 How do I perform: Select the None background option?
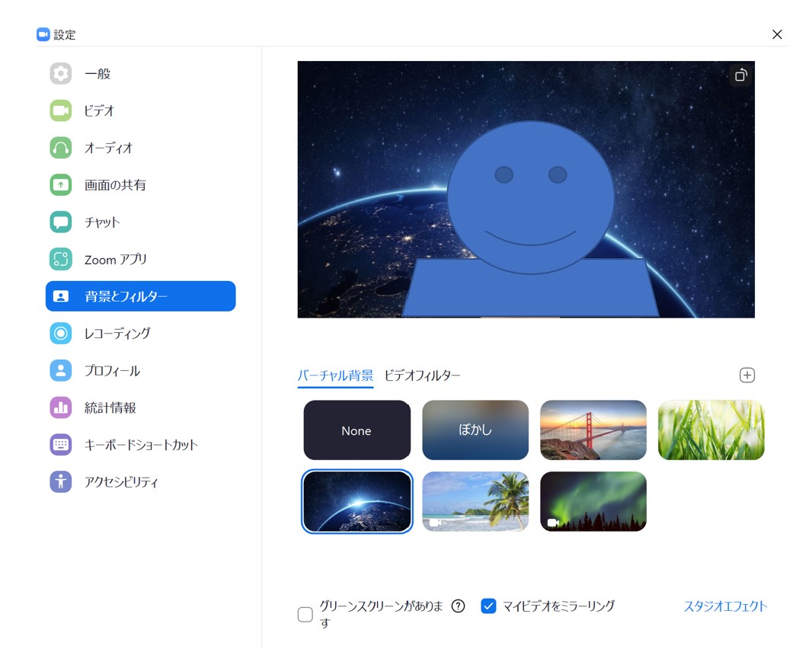point(356,430)
